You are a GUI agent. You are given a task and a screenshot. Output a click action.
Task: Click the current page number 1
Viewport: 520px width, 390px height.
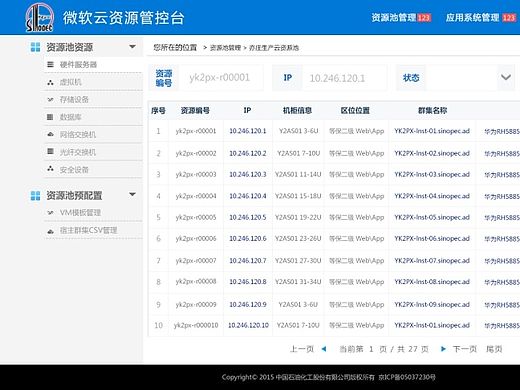pos(371,349)
